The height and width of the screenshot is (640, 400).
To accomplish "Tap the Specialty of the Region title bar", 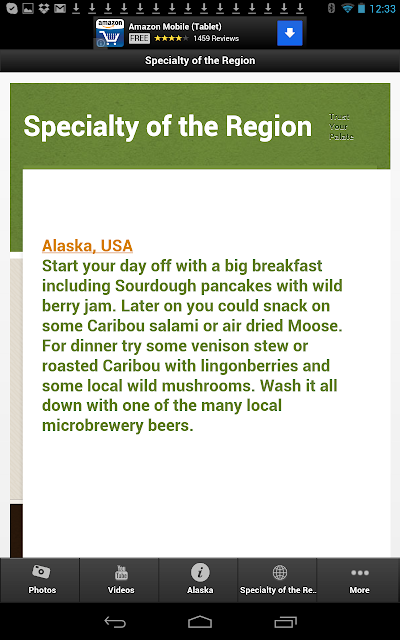I will point(200,60).
